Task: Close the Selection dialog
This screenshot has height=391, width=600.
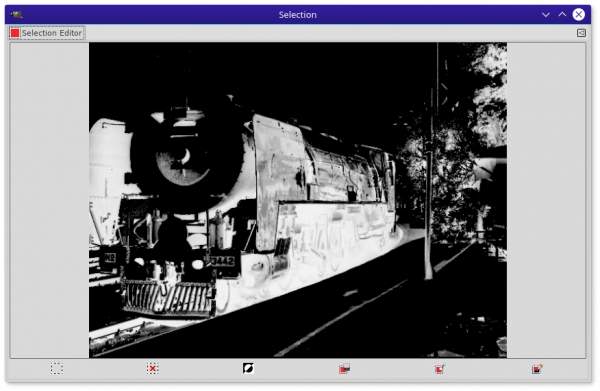Action: pyautogui.click(x=579, y=15)
